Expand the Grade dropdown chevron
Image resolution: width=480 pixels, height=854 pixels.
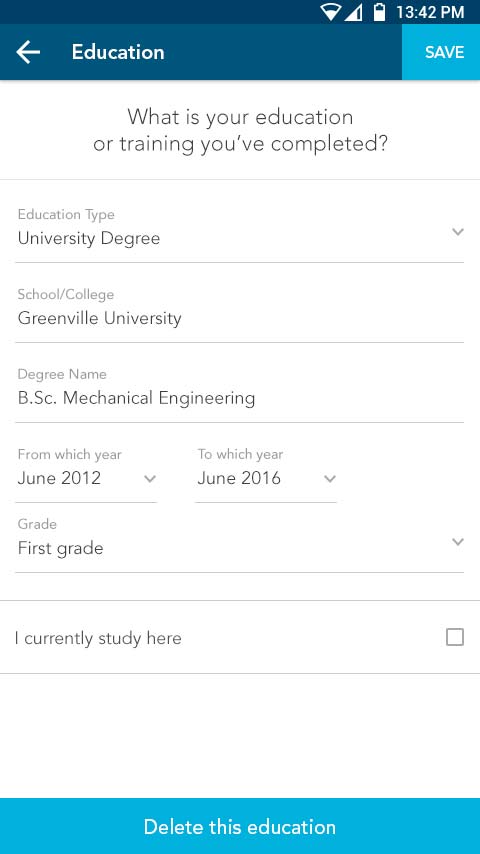(x=458, y=542)
